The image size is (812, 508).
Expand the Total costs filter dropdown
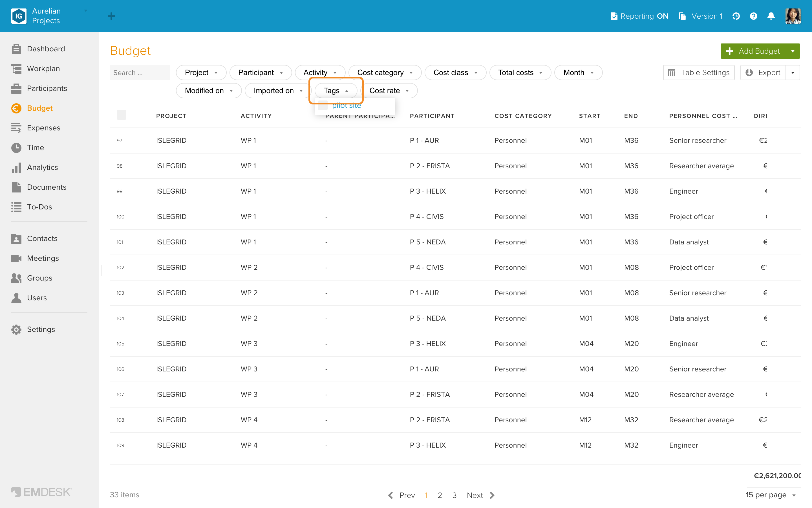point(520,73)
